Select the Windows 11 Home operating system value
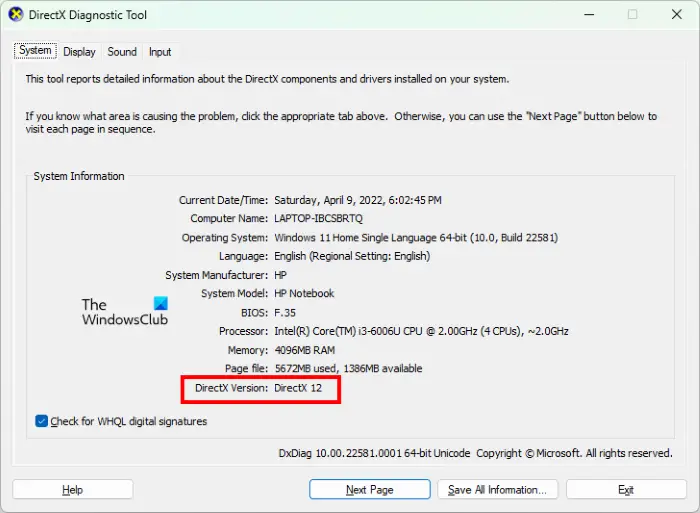Screen dimensions: 700x513 click(416, 238)
